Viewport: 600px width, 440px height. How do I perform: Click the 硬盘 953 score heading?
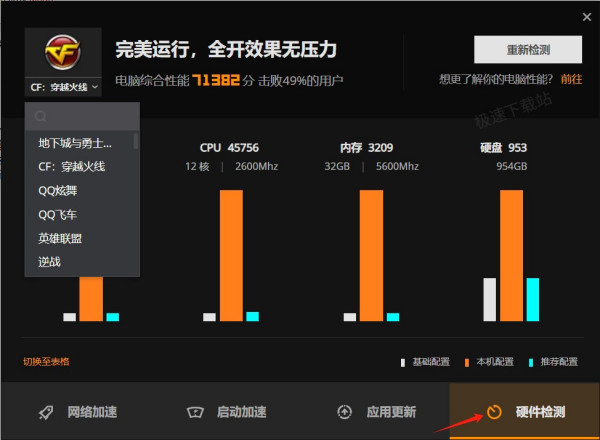click(x=504, y=148)
